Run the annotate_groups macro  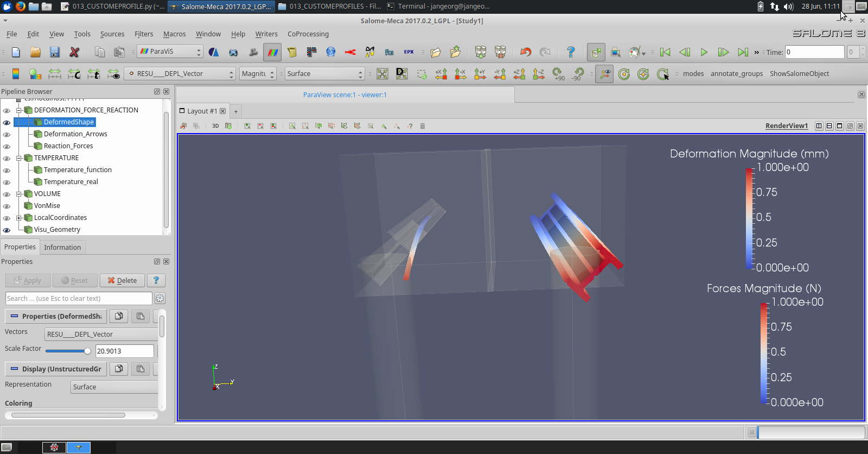pos(737,74)
